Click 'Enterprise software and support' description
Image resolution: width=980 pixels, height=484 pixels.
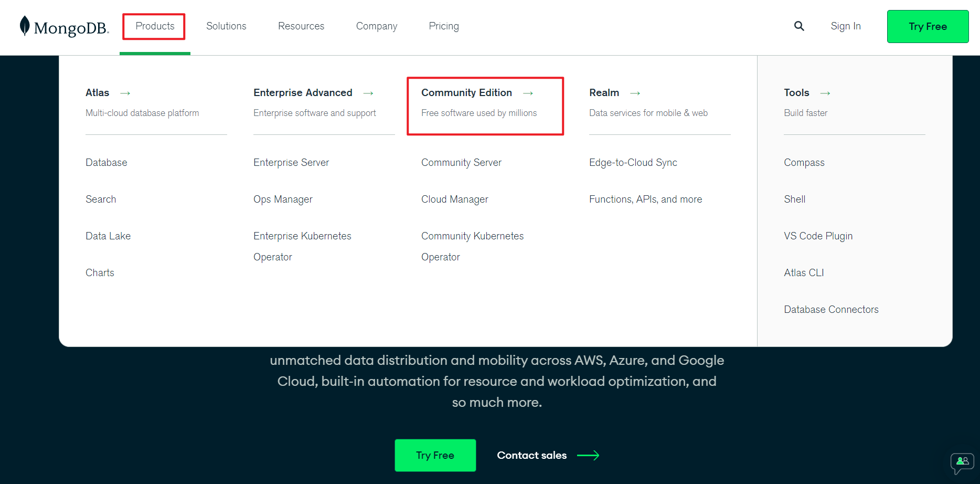tap(315, 113)
